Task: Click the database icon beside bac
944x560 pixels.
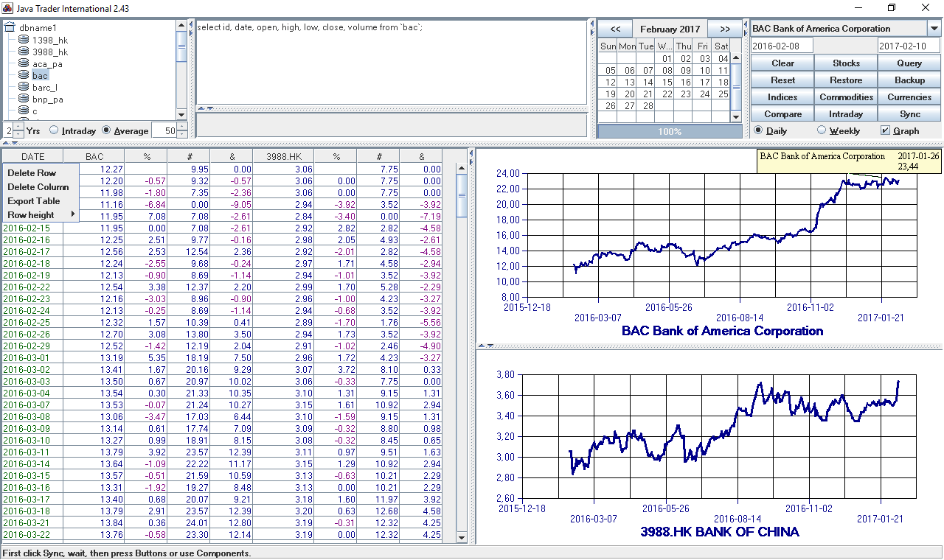Action: (x=24, y=75)
